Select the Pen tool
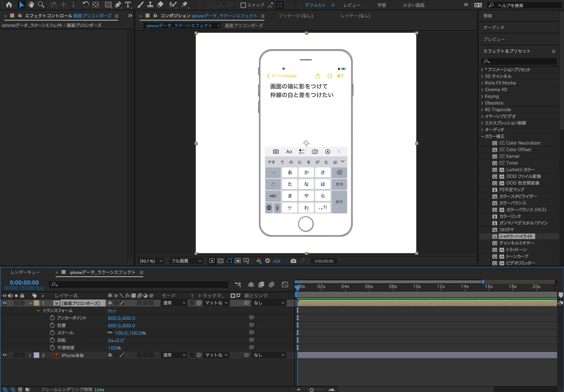The image size is (564, 392). pos(118,5)
